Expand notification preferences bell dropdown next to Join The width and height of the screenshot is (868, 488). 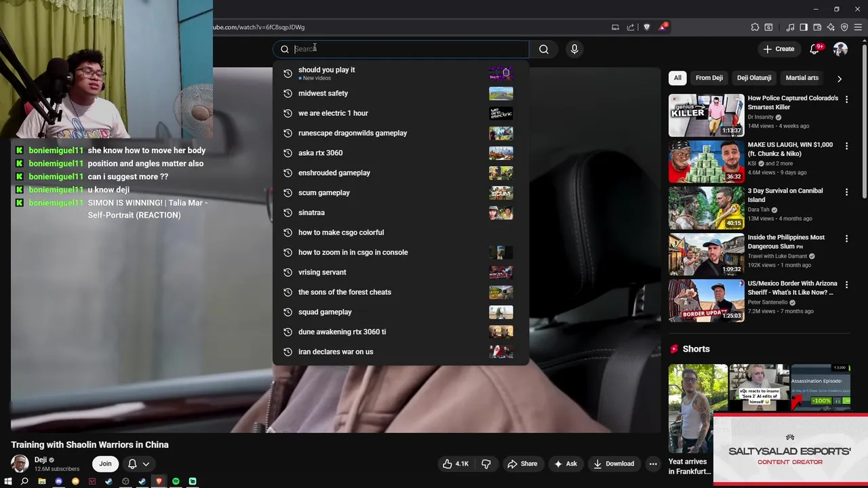click(x=138, y=464)
